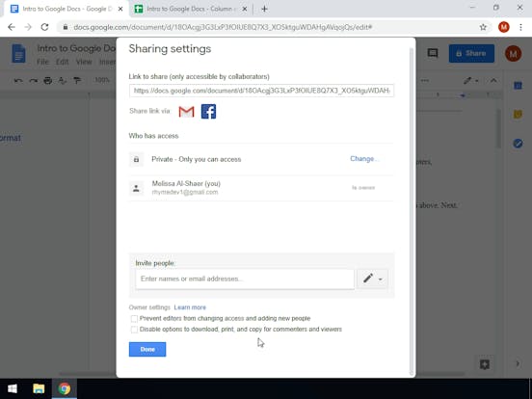The image size is (532, 399).
Task: Expand the side panel chevron
Action: [518, 363]
